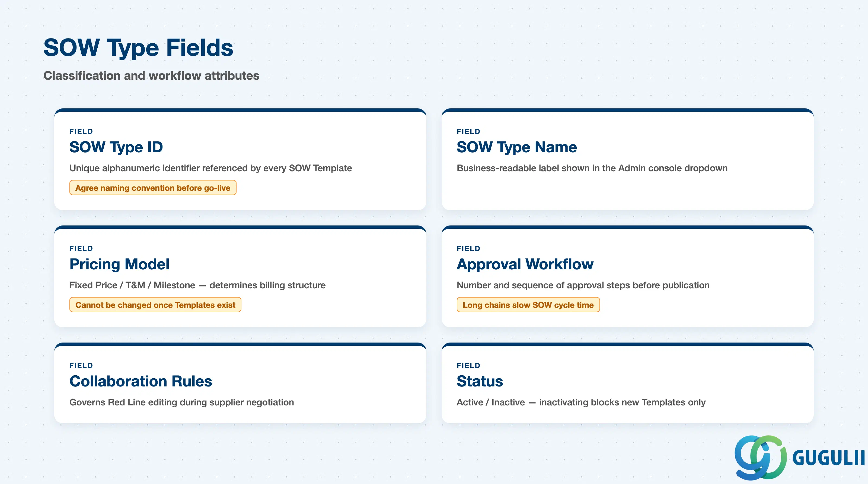The height and width of the screenshot is (484, 868).
Task: Click the Approval Workflow card title
Action: click(525, 264)
